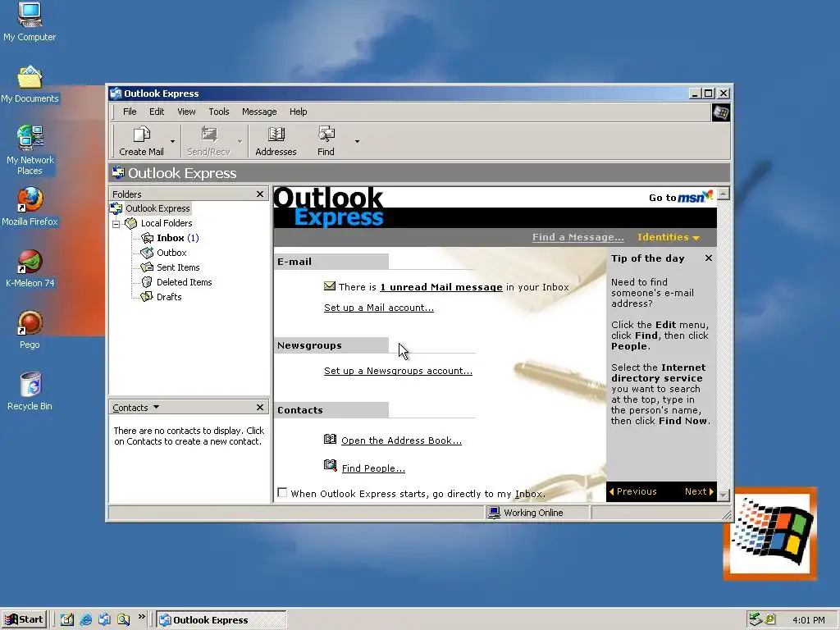Screen dimensions: 840x630
Task: Open the Addresses toolbar icon
Action: point(276,134)
